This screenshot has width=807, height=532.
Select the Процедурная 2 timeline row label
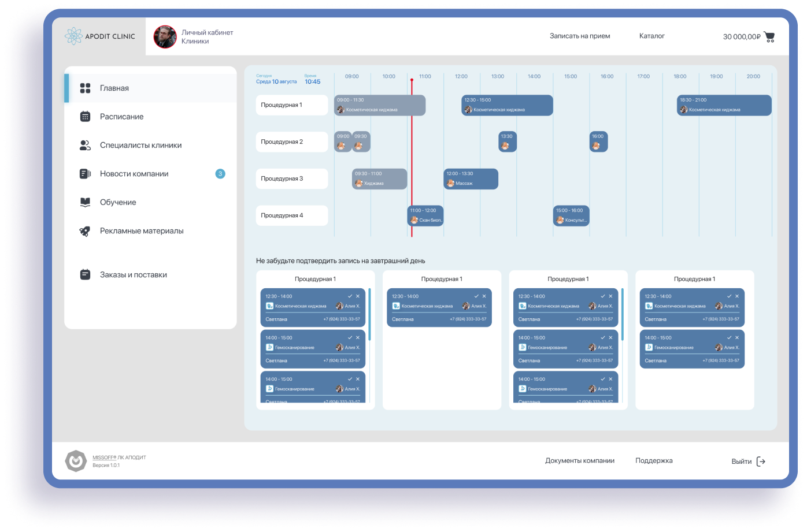pyautogui.click(x=292, y=142)
